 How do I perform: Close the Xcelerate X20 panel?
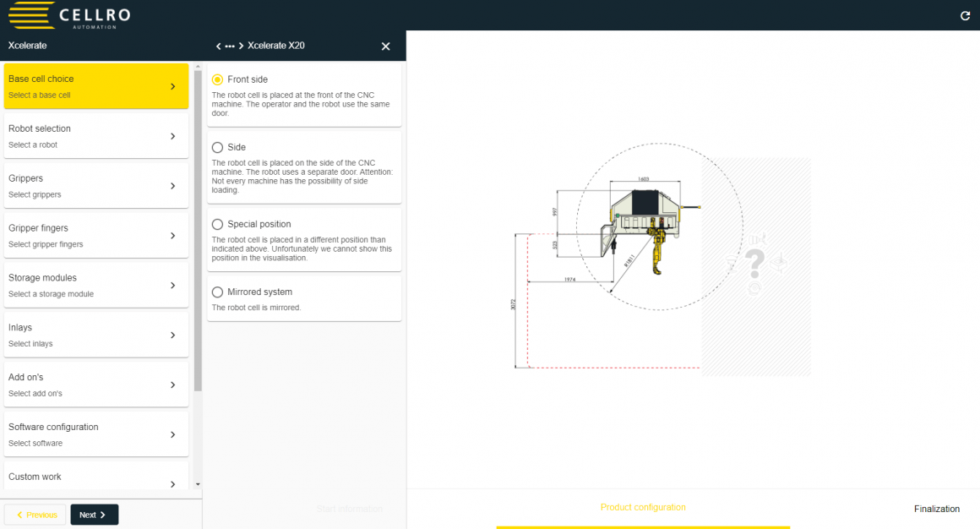(x=385, y=46)
